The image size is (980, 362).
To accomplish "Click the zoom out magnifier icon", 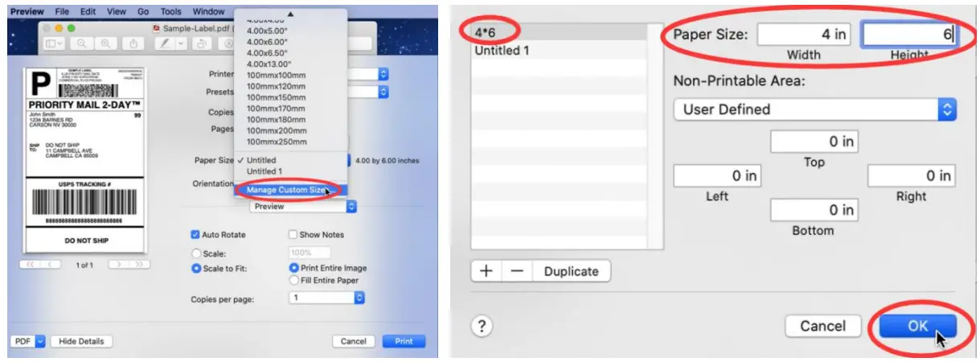I will point(82,43).
